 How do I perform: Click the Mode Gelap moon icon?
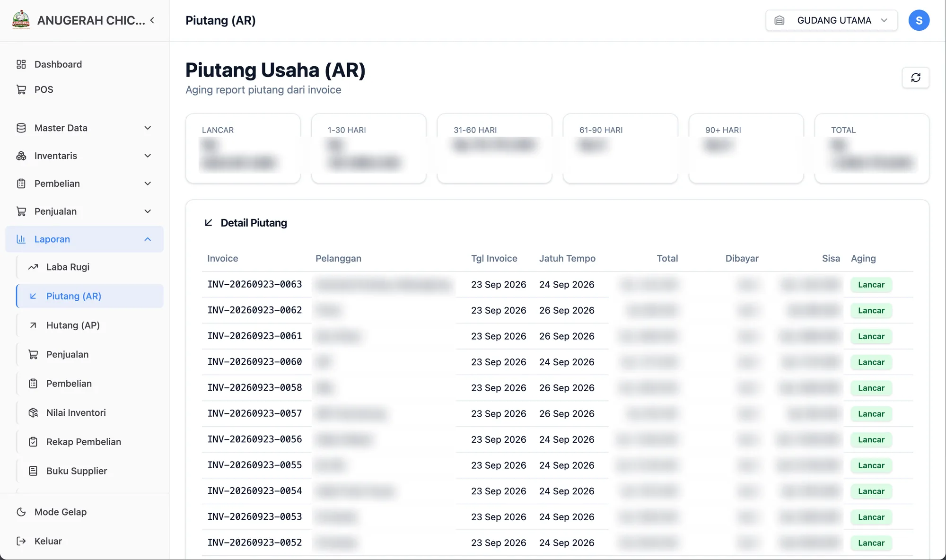[x=21, y=512]
